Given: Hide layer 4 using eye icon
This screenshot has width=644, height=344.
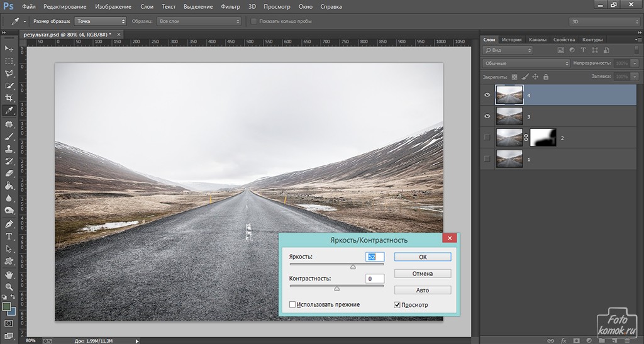Looking at the screenshot, I should pyautogui.click(x=487, y=95).
